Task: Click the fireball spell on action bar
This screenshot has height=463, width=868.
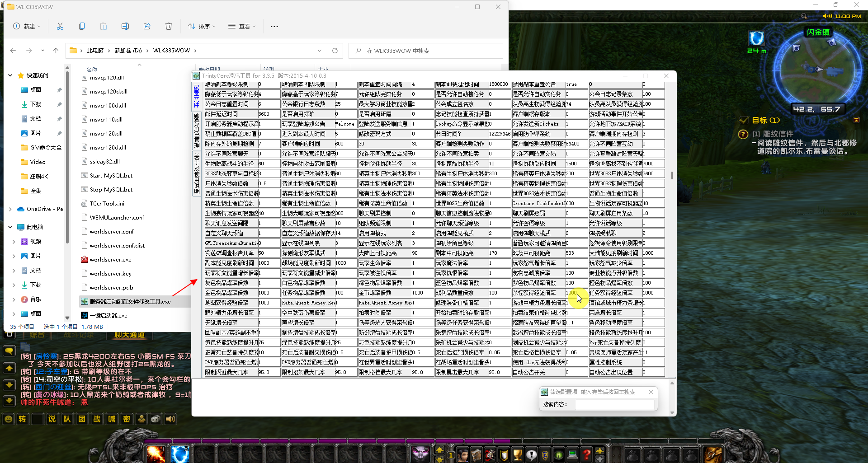Action: [x=156, y=454]
